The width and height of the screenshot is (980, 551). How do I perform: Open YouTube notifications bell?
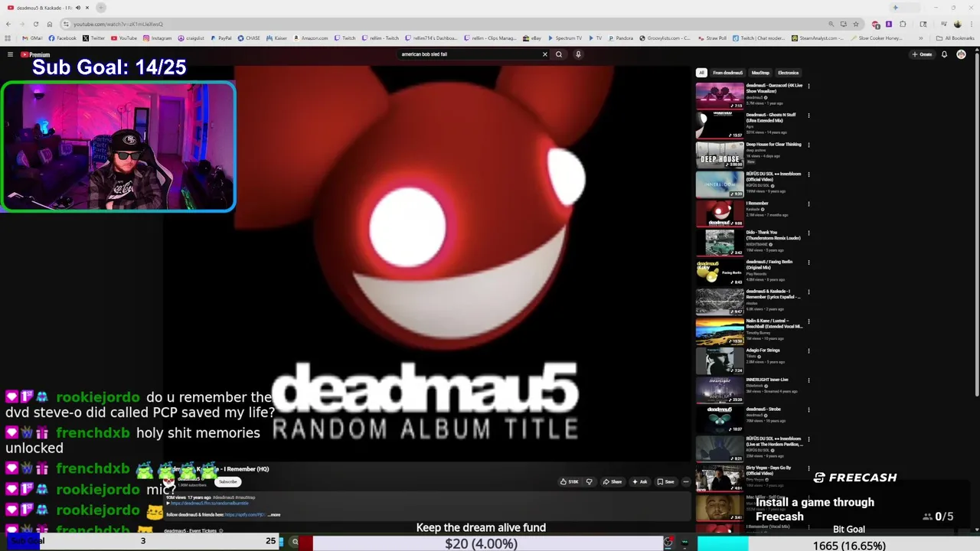click(944, 54)
